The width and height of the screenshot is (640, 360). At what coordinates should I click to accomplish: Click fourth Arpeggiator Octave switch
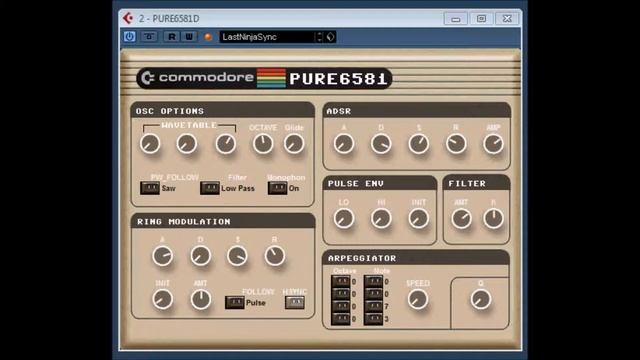pos(341,319)
